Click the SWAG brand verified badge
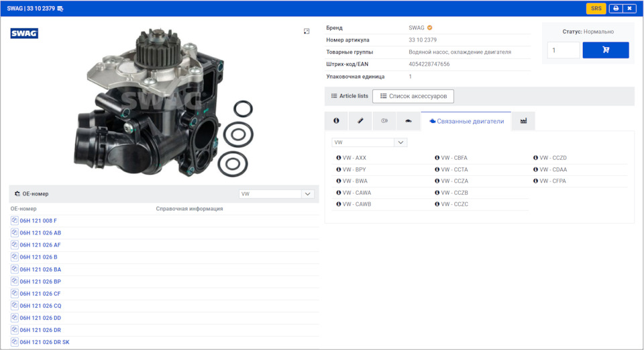The image size is (644, 350). tap(430, 28)
